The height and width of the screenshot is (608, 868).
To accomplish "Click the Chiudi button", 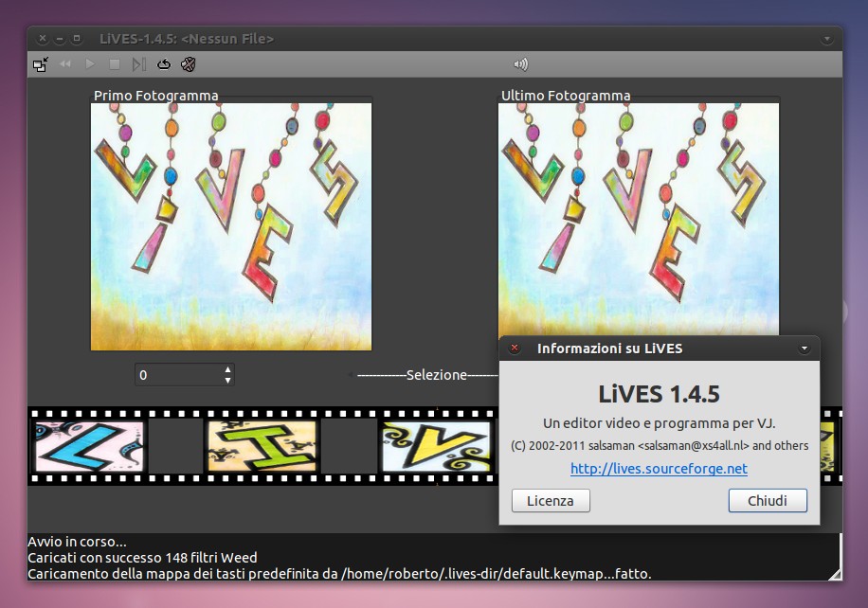I will (x=768, y=501).
